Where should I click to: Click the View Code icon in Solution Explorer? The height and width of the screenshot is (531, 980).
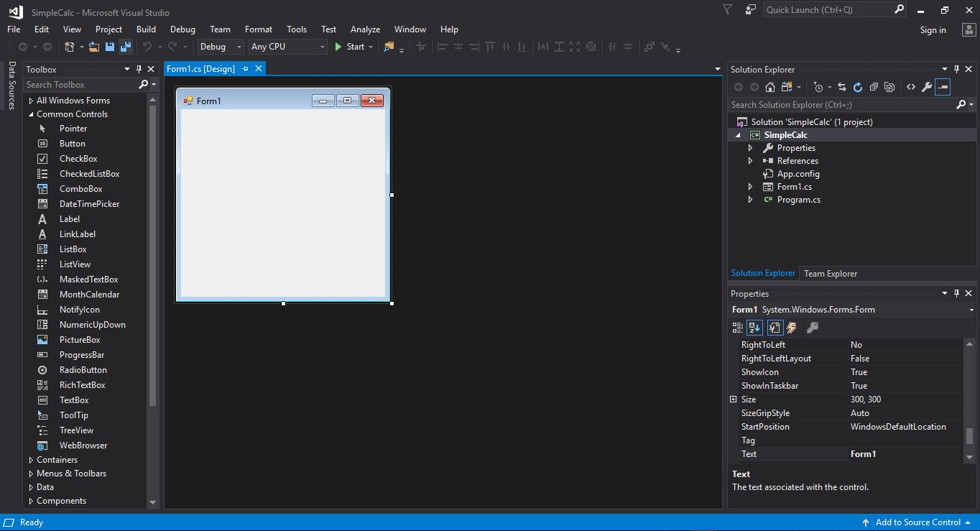point(910,87)
